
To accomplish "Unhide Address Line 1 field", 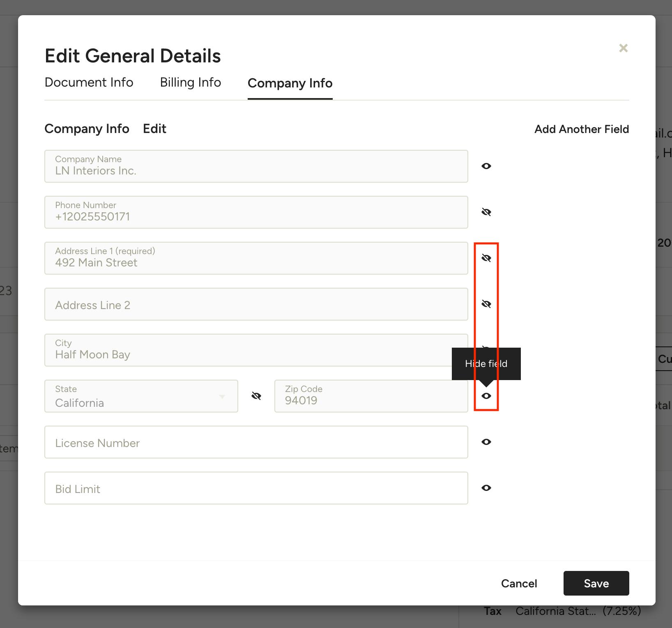I will click(486, 258).
